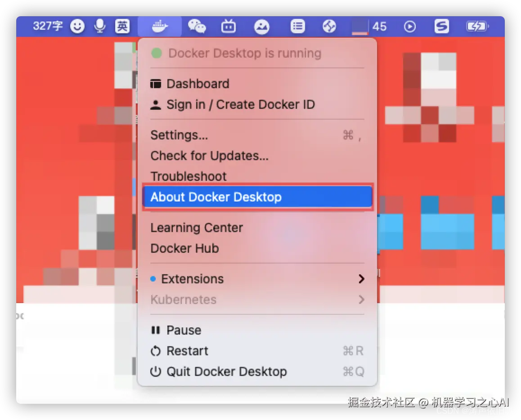The width and height of the screenshot is (521, 420).
Task: Select About Docker Desktop
Action: pyautogui.click(x=257, y=197)
